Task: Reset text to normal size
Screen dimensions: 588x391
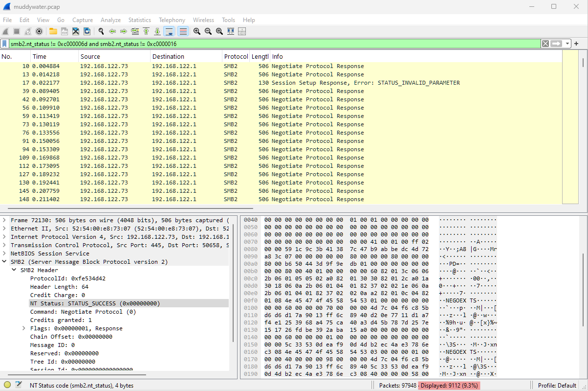Action: click(219, 31)
